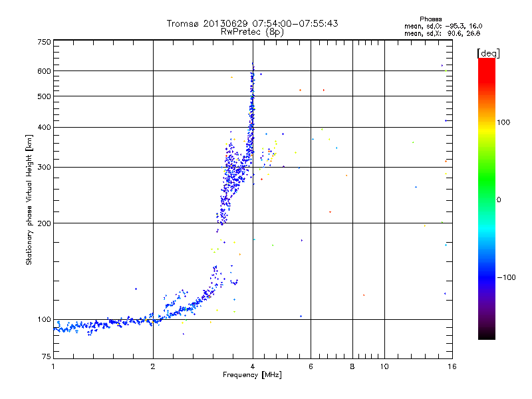532x399 pixels.
Task: Click the 'Stationary phase Virtual Height [km]' axis label
Action: [x=29, y=199]
